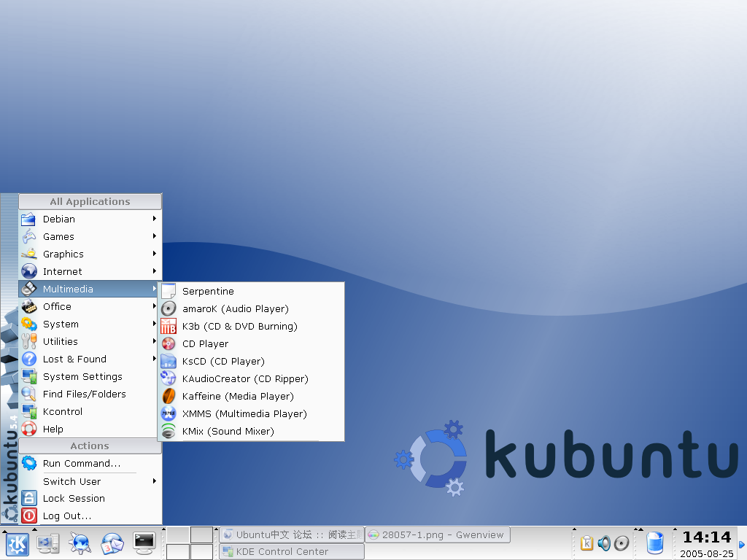The height and width of the screenshot is (560, 747).
Task: Click the Run Command gear icon
Action: (x=29, y=463)
